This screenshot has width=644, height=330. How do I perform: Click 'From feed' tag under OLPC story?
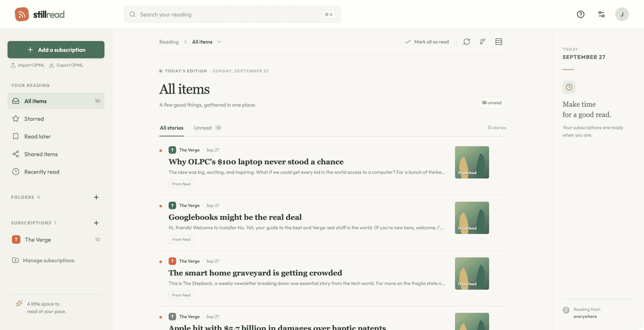(x=182, y=184)
